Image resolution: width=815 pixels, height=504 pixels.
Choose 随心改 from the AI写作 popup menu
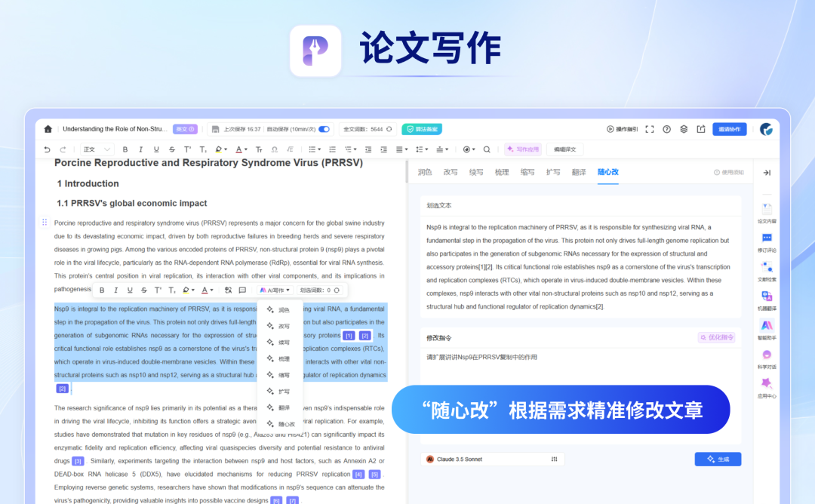point(281,424)
